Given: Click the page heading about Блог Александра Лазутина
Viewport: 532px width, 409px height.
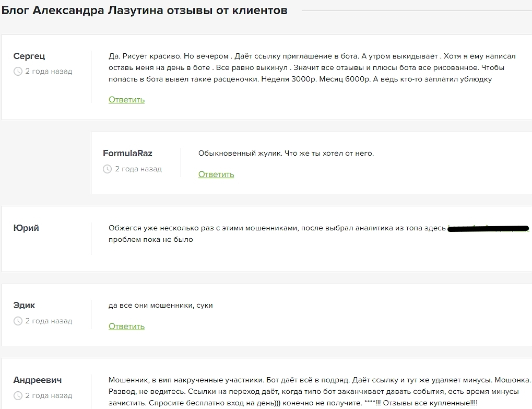Looking at the screenshot, I should pyautogui.click(x=144, y=10).
